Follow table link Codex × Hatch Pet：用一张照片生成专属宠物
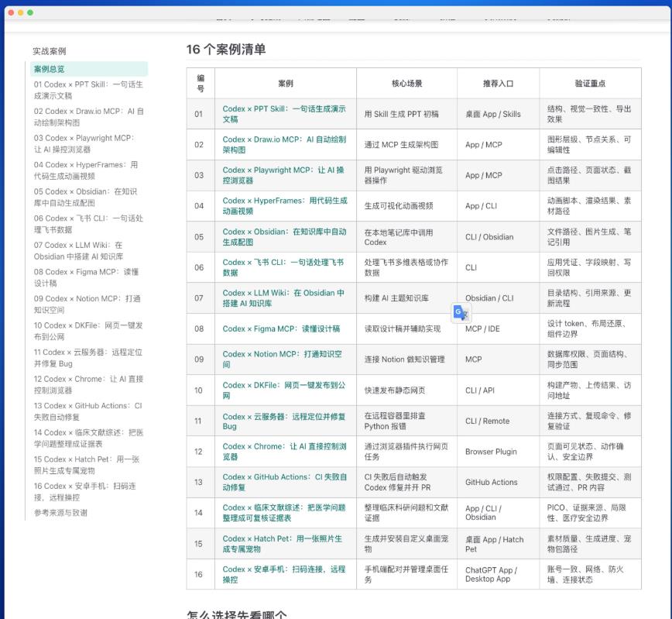The height and width of the screenshot is (619, 672). (x=282, y=544)
